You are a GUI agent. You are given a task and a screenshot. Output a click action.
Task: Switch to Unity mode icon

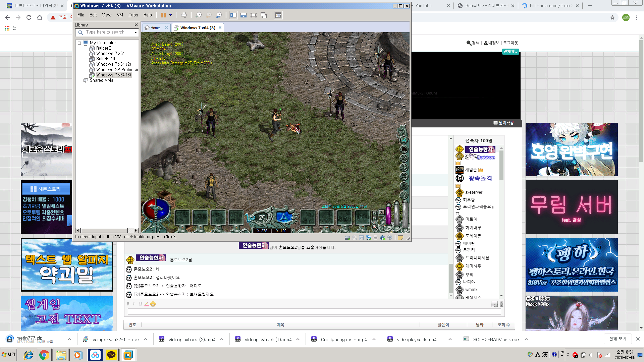click(x=264, y=15)
